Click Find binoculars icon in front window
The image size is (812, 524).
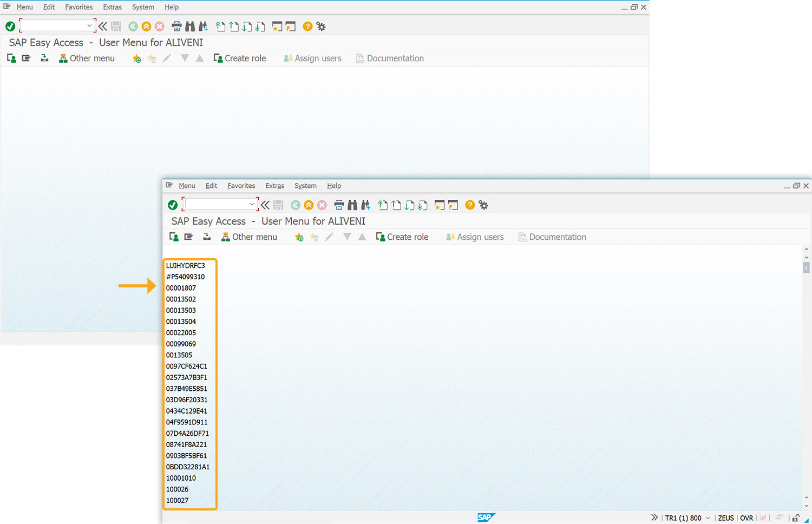(x=352, y=205)
